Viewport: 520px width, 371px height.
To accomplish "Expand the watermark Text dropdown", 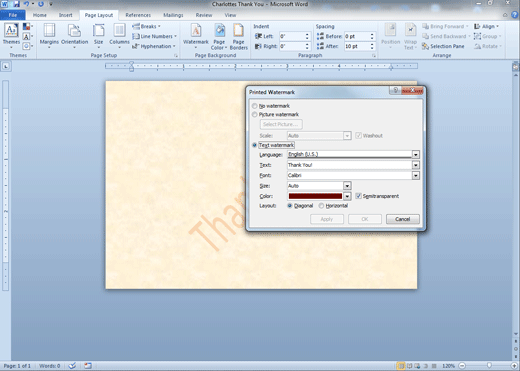I will pyautogui.click(x=416, y=165).
